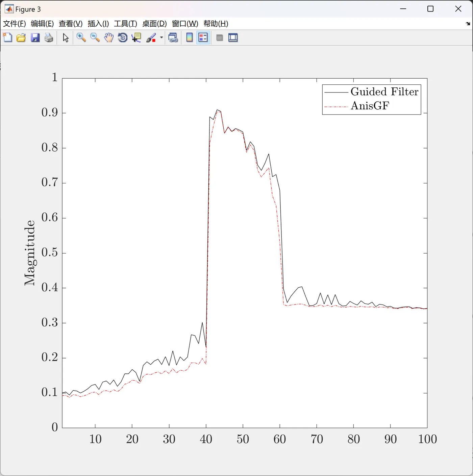Toggle the Link Plot button
The width and height of the screenshot is (473, 476).
173,37
